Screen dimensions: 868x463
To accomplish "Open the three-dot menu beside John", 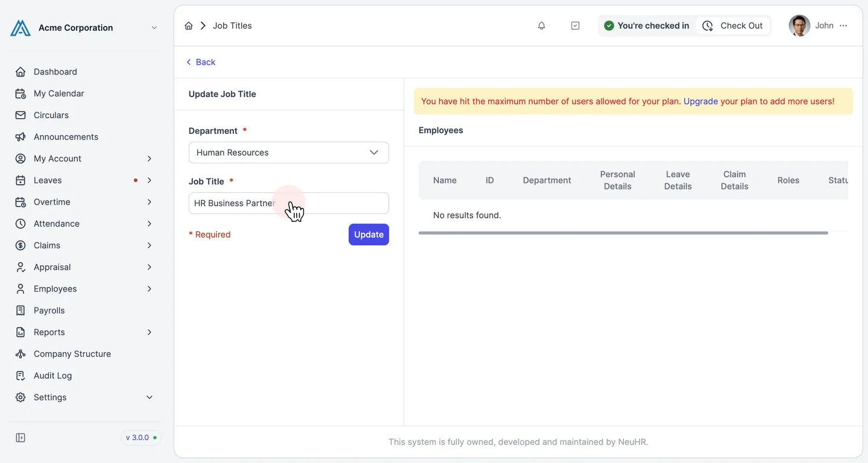I will (x=843, y=25).
